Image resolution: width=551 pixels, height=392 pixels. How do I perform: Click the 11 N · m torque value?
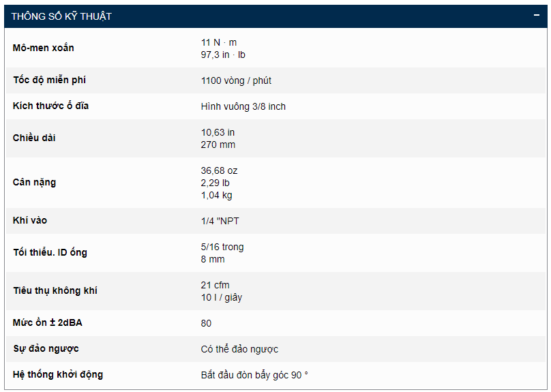pyautogui.click(x=219, y=42)
